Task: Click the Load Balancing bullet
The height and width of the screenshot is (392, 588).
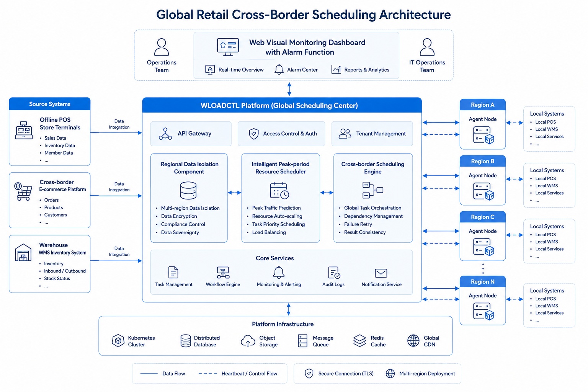Action: pyautogui.click(x=269, y=232)
